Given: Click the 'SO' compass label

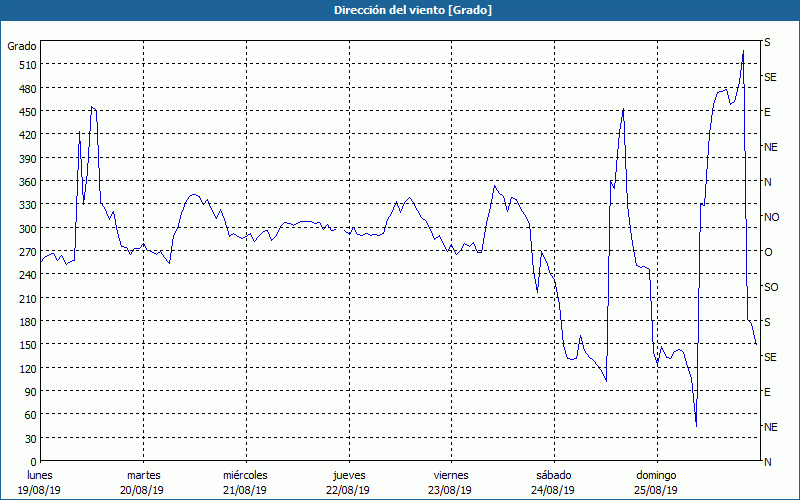Looking at the screenshot, I should click(771, 287).
